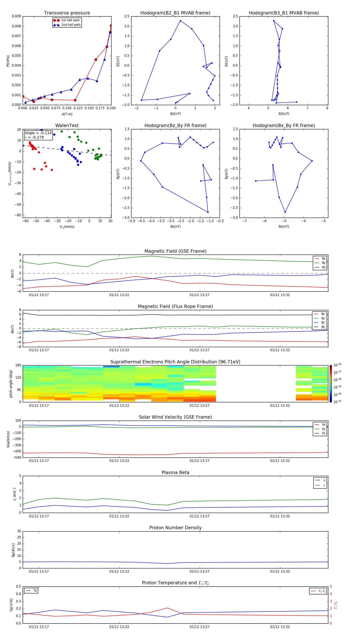The height and width of the screenshot is (644, 351).
Task: Click the 'B3(nT)' x-axis label
Action: point(284,114)
